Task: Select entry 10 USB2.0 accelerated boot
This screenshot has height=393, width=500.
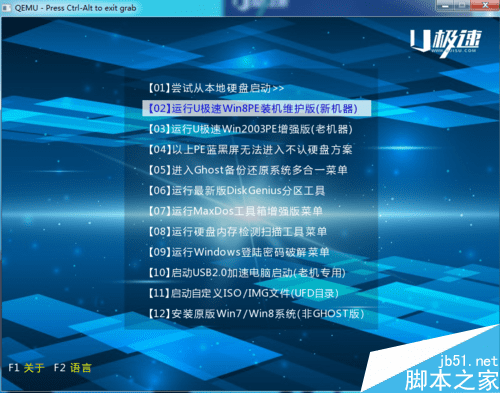Action: 247,273
